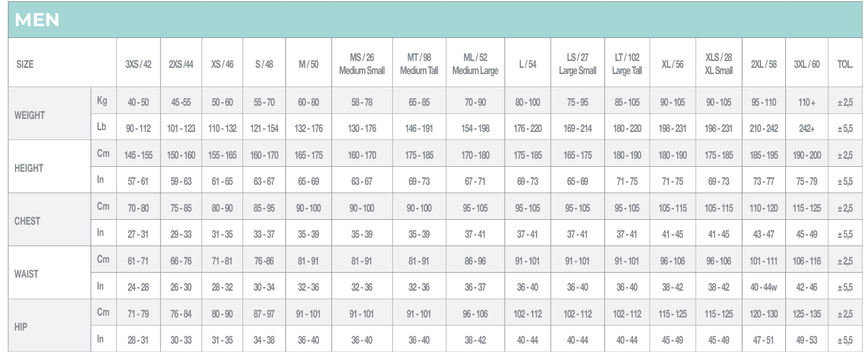Click the MT / 98 Medium Tall header
Screen dimensions: 868x353
tap(419, 64)
